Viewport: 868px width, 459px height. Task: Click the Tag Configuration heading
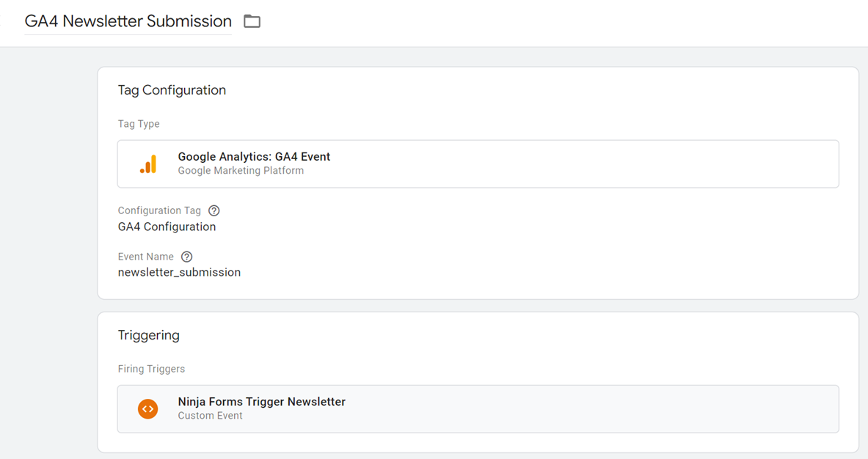click(x=172, y=90)
